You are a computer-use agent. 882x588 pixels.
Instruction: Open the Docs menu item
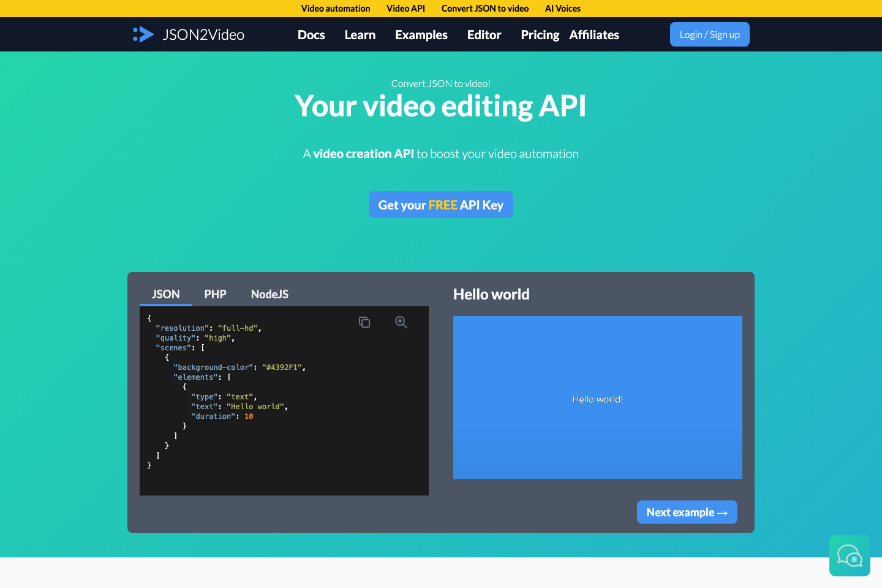click(311, 35)
